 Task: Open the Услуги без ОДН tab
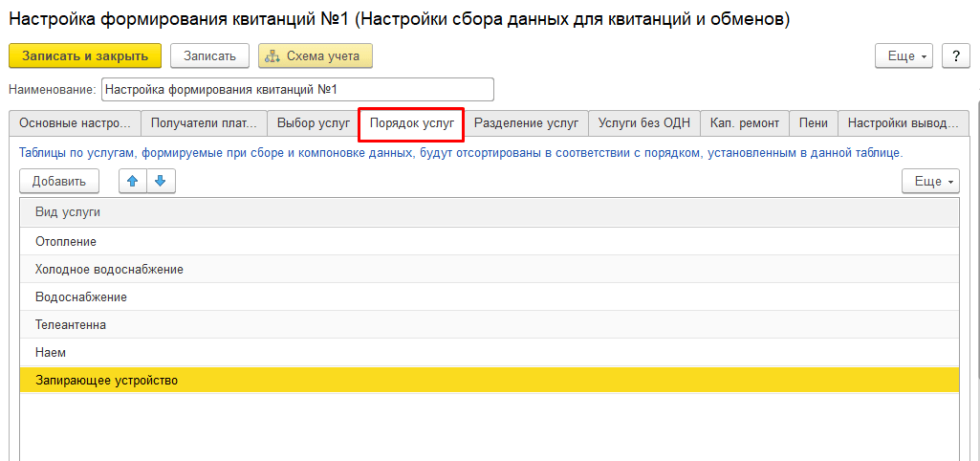[x=643, y=123]
